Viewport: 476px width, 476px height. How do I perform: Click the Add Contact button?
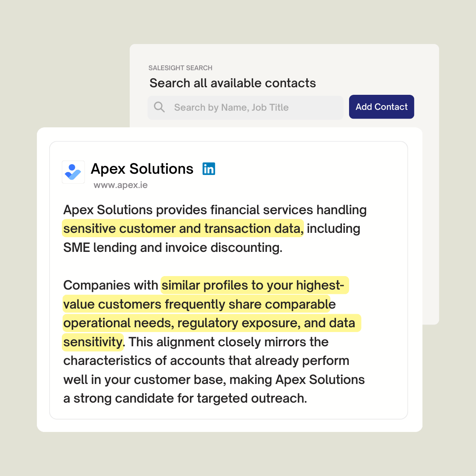pos(381,107)
